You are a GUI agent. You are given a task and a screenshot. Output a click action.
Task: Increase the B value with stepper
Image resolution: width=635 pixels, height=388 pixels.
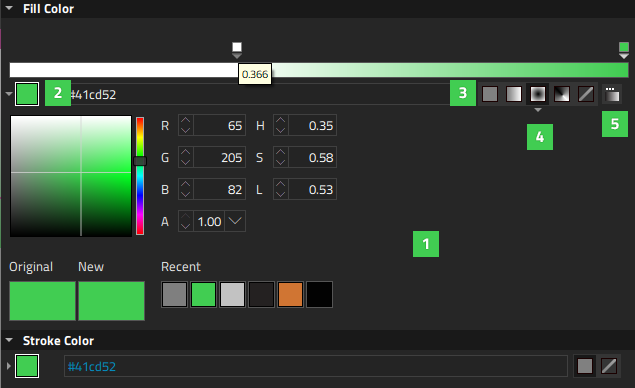[x=185, y=184]
